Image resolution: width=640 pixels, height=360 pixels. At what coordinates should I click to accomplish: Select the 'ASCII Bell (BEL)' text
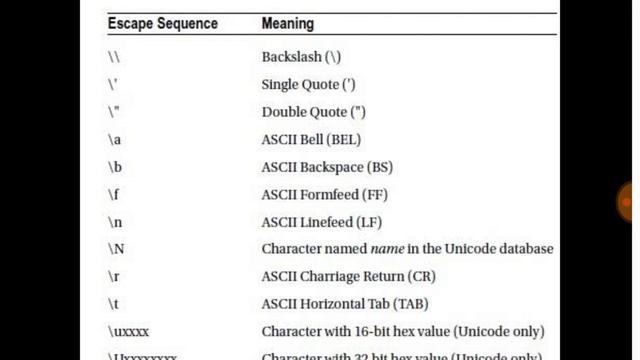[x=311, y=140]
